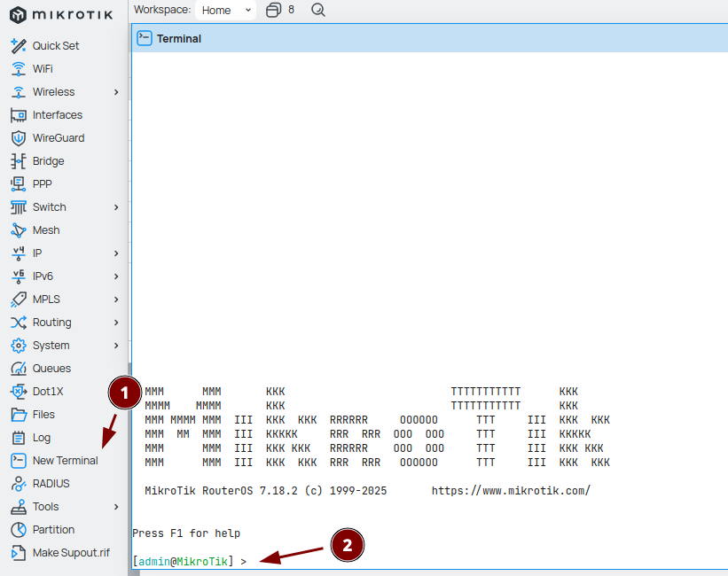Open the WiFi menu label
The width and height of the screenshot is (728, 576).
coord(43,69)
